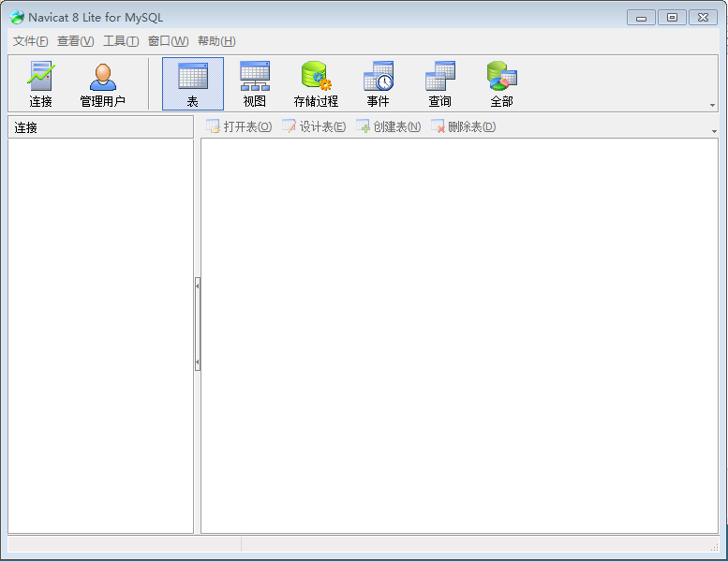This screenshot has height=561, width=728.
Task: Open the 帮助 (Help) menu
Action: (216, 41)
